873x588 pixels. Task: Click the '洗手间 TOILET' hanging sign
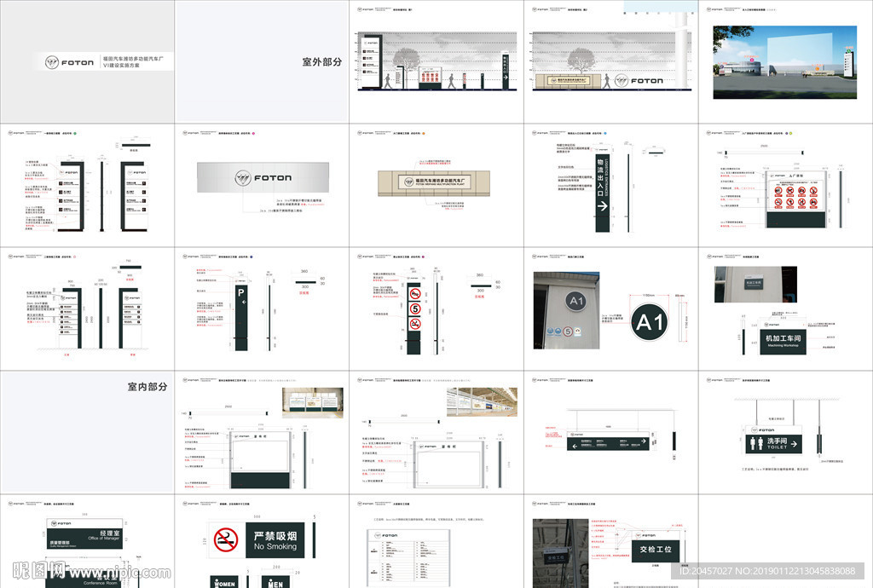click(x=774, y=440)
